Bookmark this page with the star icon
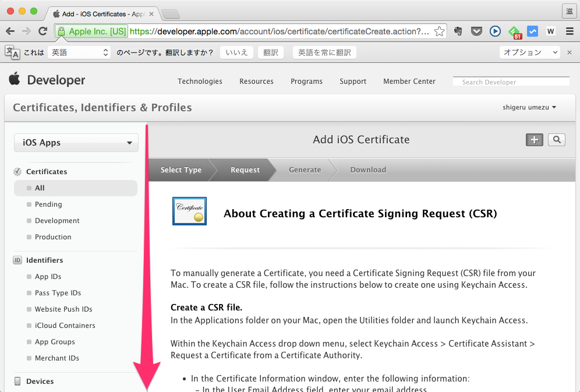580x392 pixels. [439, 31]
